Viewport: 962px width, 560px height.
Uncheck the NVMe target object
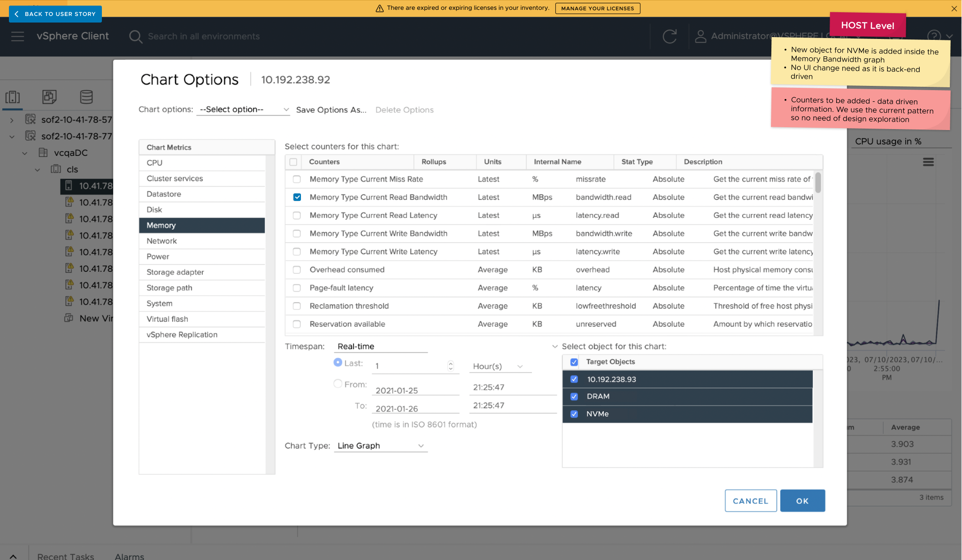(x=574, y=414)
